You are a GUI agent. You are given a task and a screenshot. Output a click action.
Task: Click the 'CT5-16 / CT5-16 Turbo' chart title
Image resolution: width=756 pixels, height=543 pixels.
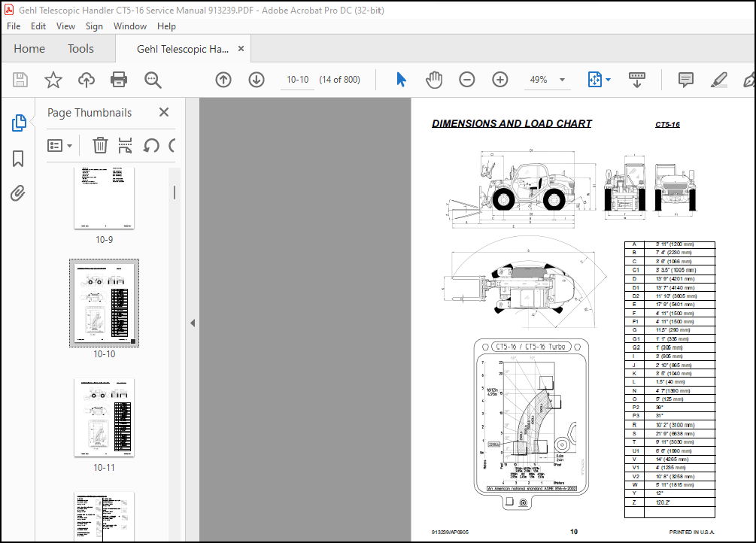pos(530,347)
